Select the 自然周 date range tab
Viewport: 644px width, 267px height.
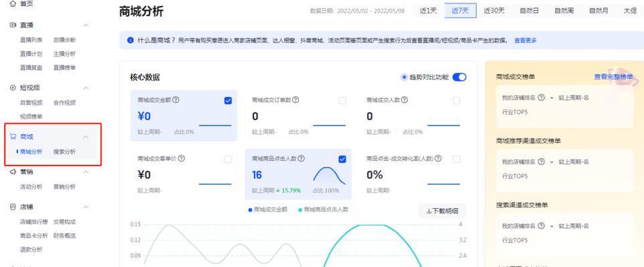(564, 11)
